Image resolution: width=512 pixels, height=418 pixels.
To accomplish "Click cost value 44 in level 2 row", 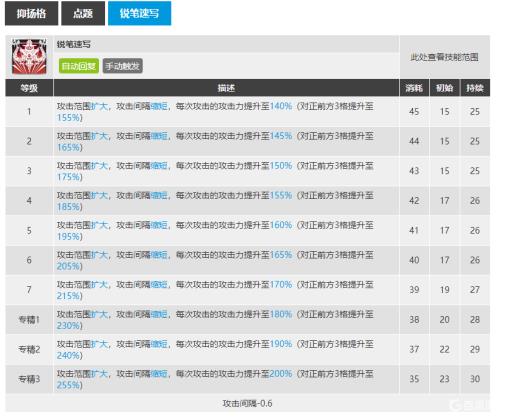I will pyautogui.click(x=414, y=141).
